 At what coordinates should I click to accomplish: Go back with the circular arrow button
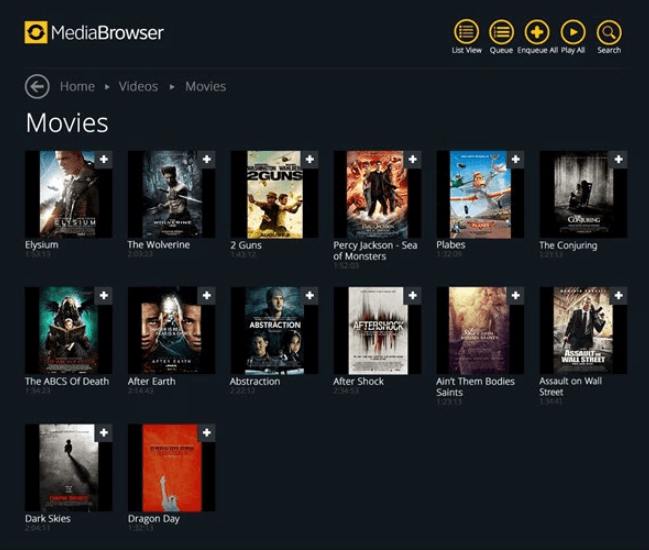(x=37, y=86)
